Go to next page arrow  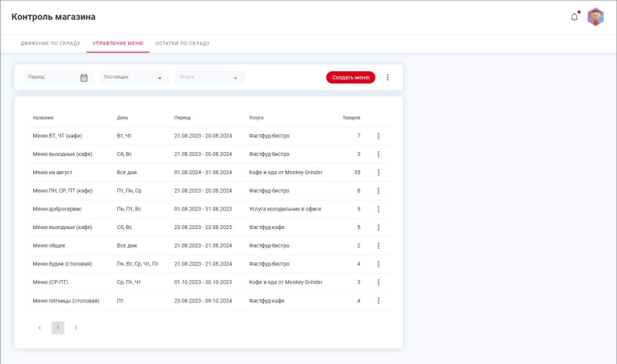click(76, 328)
